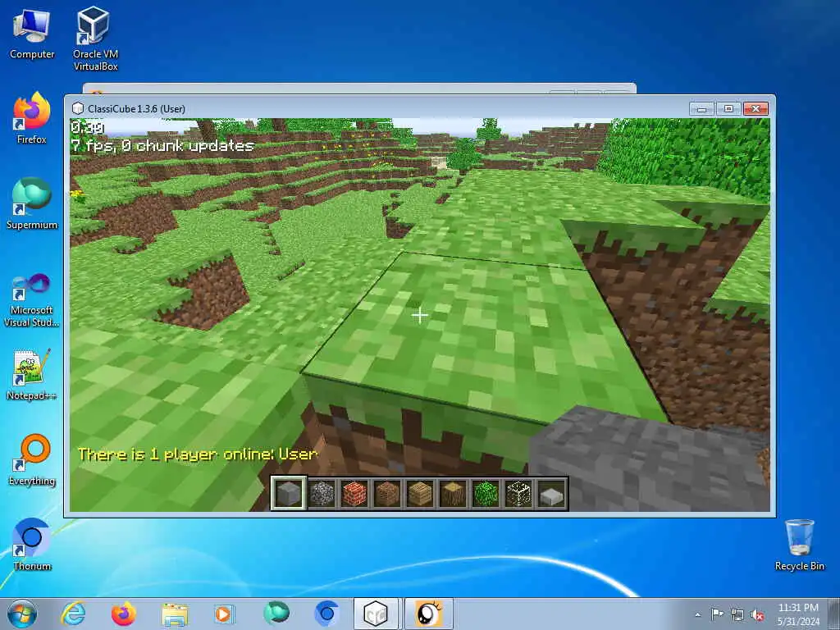Click the Thorium taskbar icon
The image size is (840, 630).
pyautogui.click(x=326, y=614)
